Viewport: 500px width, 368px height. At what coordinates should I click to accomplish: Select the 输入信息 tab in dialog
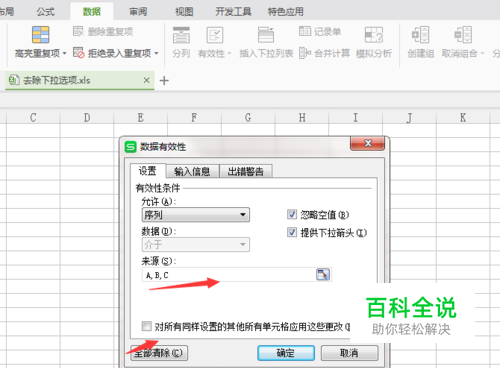point(192,171)
